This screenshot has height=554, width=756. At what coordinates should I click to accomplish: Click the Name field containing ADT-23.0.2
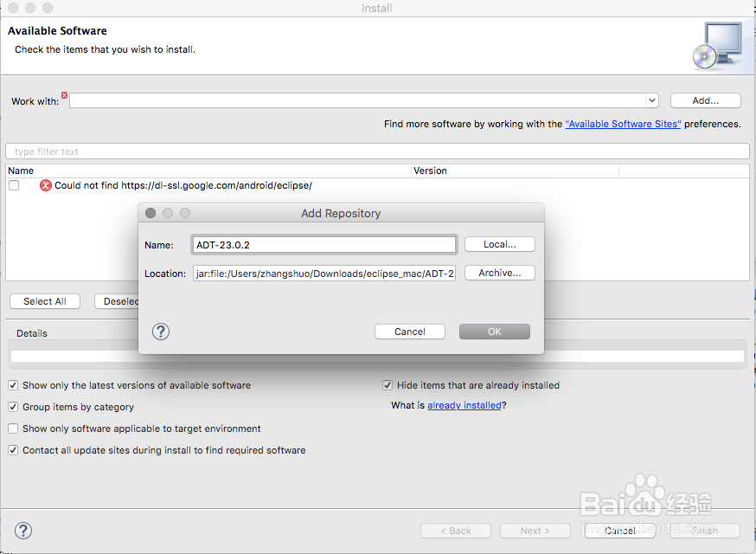point(324,245)
